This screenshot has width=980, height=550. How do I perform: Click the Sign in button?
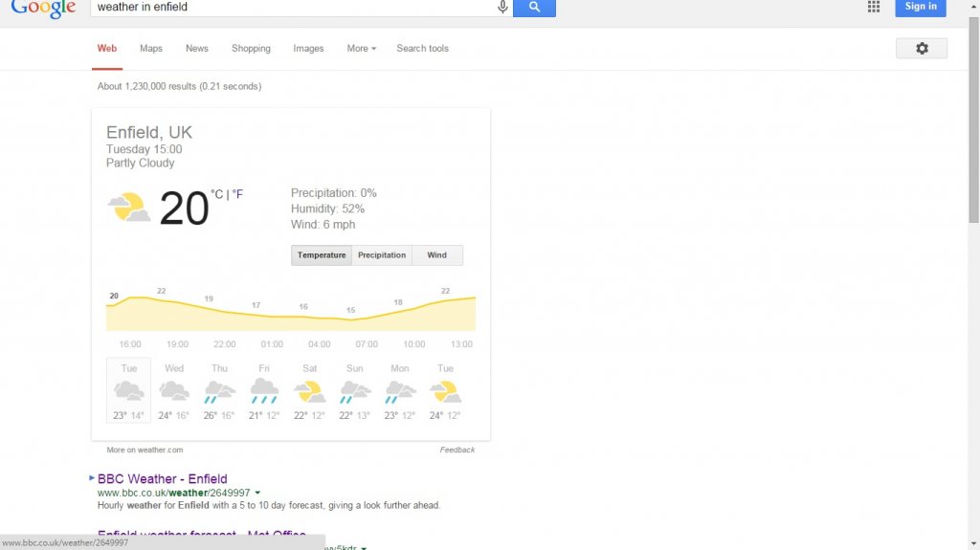(921, 7)
